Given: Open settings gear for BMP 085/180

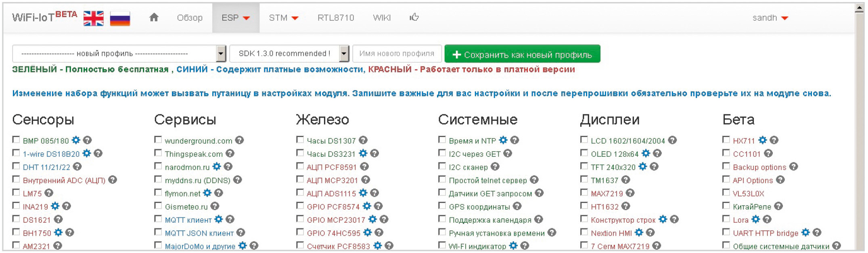Looking at the screenshot, I should coord(76,140).
